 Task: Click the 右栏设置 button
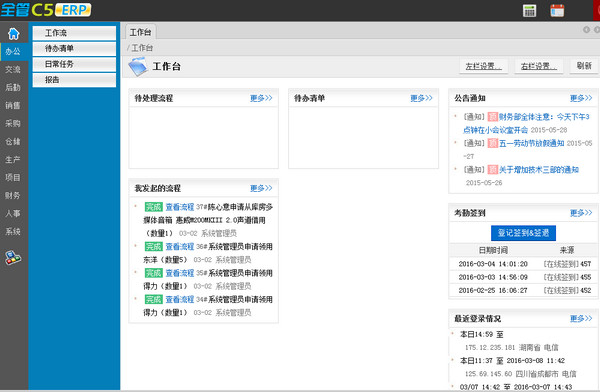click(x=539, y=66)
